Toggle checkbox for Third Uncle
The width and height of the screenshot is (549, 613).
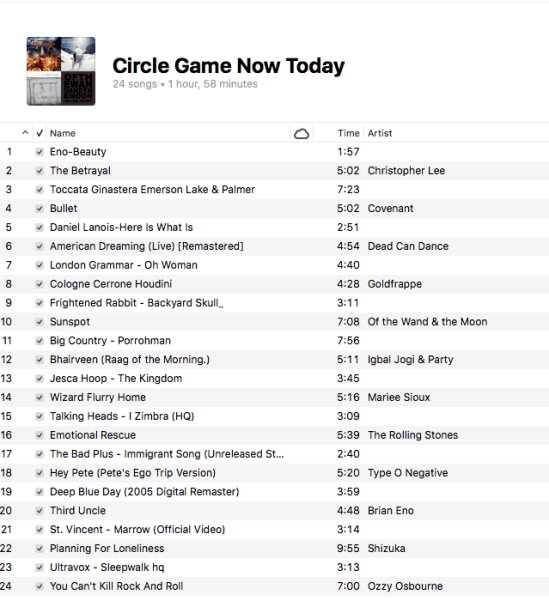click(39, 511)
